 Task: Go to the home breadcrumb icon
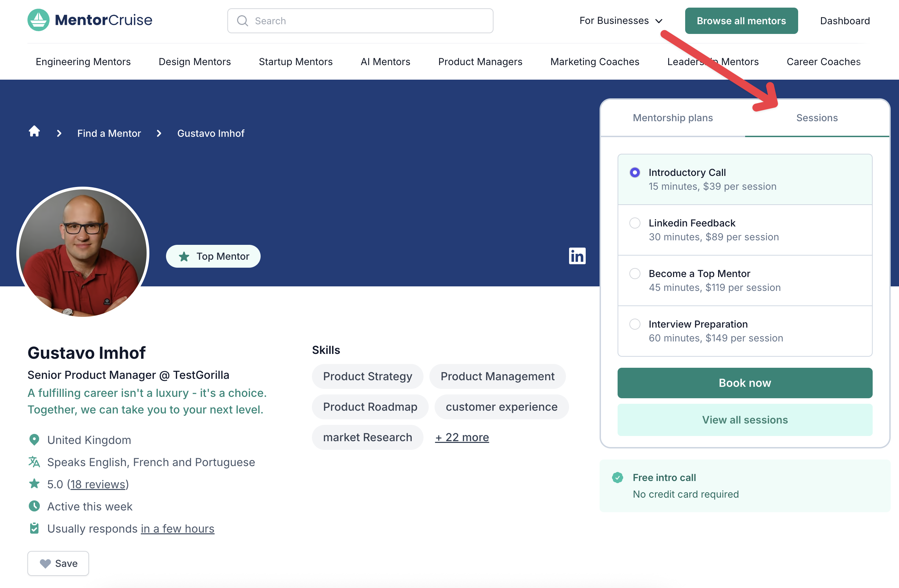pos(34,131)
